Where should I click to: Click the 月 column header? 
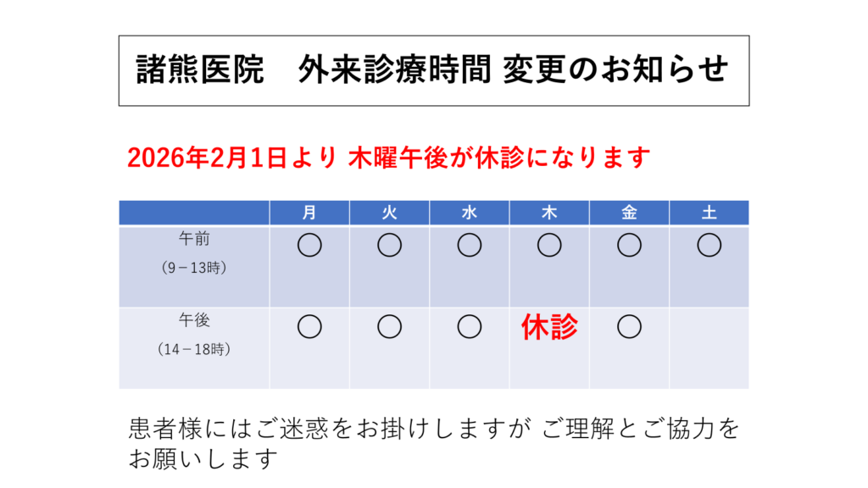(309, 213)
